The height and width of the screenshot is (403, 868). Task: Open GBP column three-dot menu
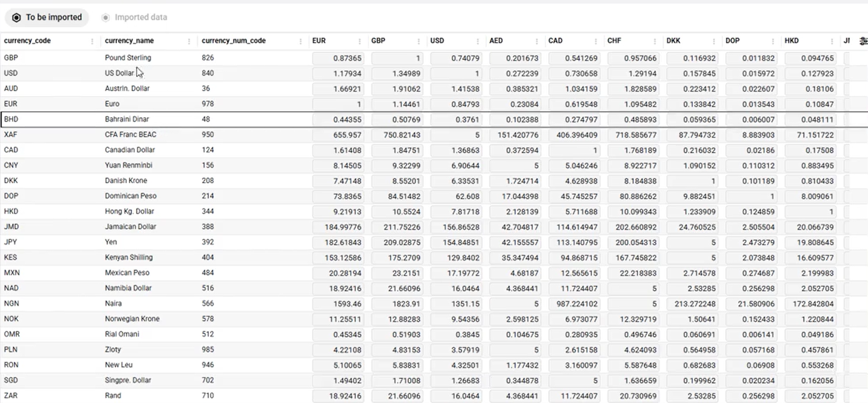pyautogui.click(x=419, y=41)
